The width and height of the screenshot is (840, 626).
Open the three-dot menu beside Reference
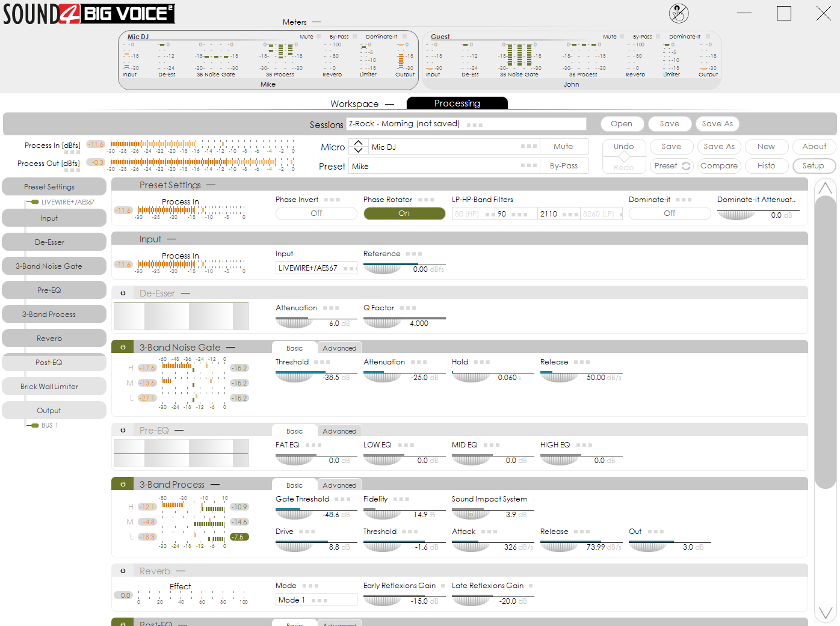[414, 254]
